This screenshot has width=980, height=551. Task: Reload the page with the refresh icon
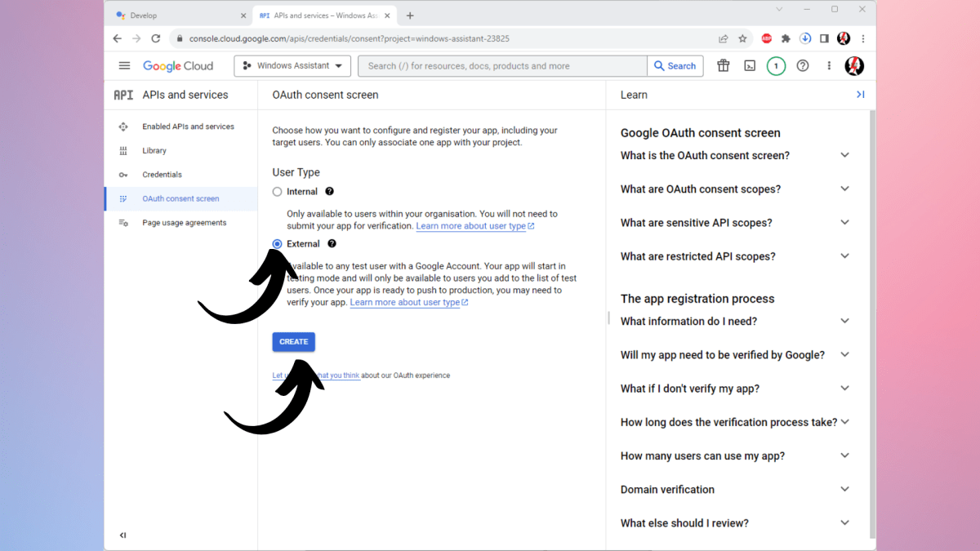pyautogui.click(x=156, y=38)
